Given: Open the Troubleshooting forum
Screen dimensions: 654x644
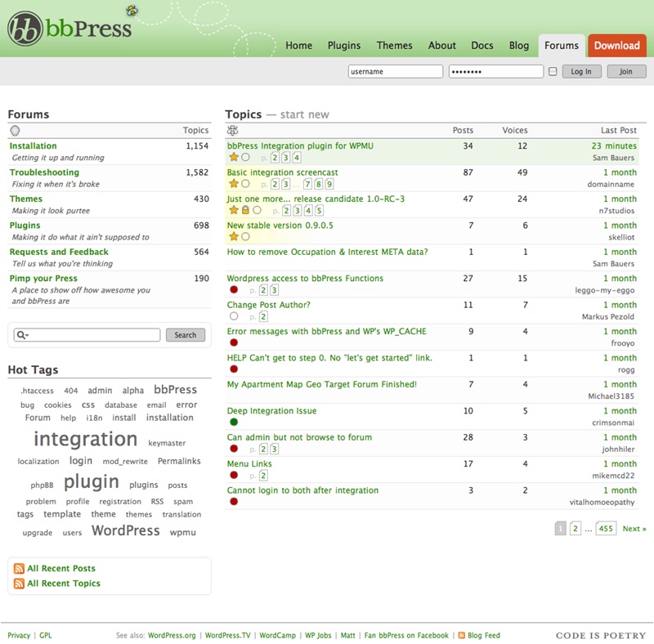Looking at the screenshot, I should coord(44,172).
